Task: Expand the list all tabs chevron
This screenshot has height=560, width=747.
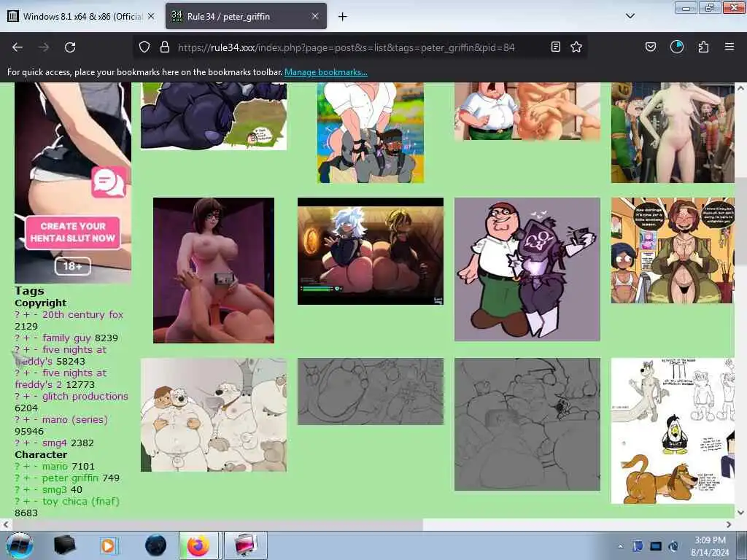Action: 630,16
